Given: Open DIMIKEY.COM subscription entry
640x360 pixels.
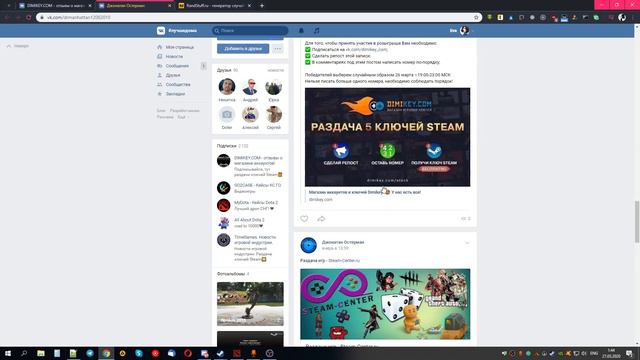Looking at the screenshot, I should tap(250, 166).
